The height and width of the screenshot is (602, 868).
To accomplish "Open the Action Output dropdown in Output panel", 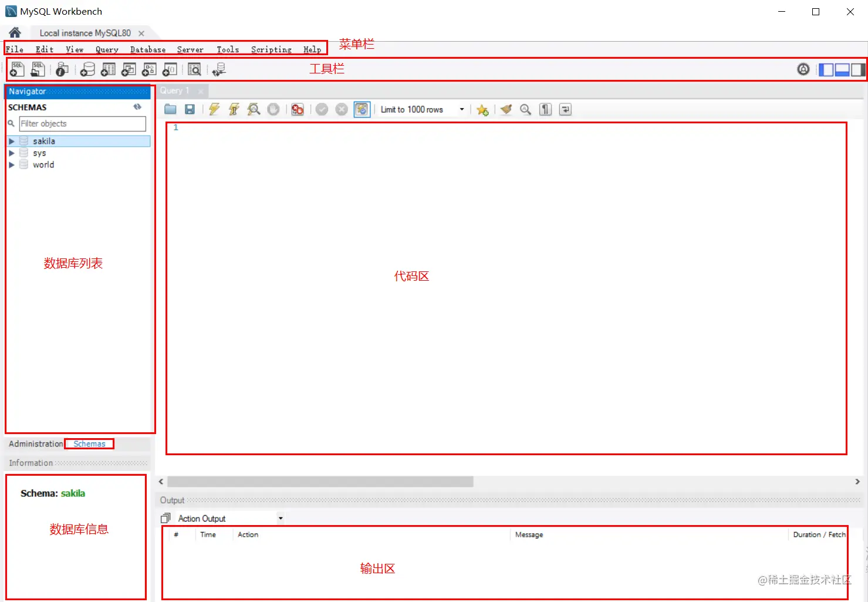I will pyautogui.click(x=281, y=517).
